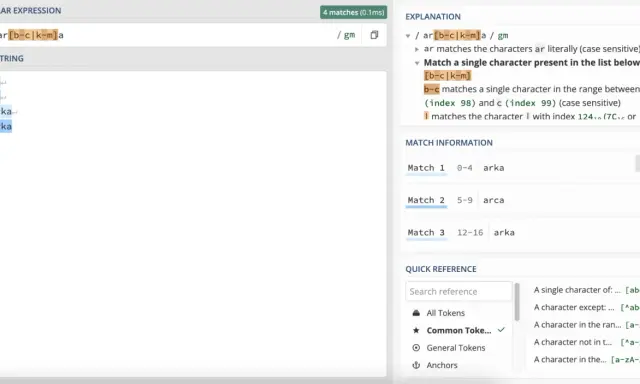Select All Tokens in quick reference

(445, 313)
